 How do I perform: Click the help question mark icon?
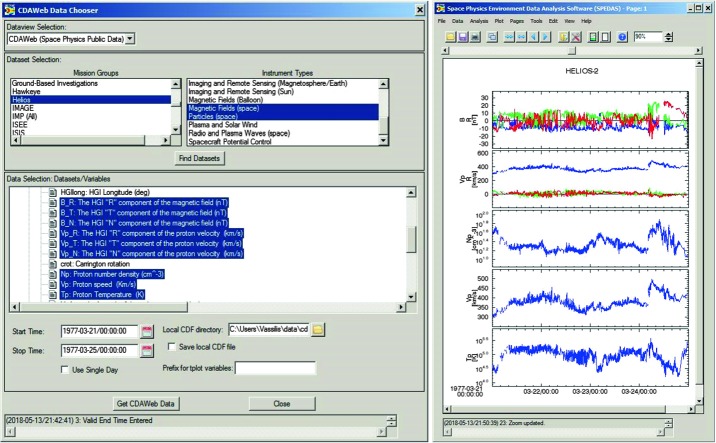click(x=622, y=37)
